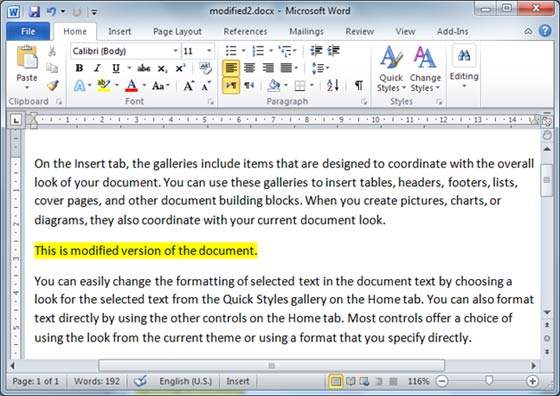Open the Font dialog launcher
Viewport: 560px width, 396px height.
pos(211,102)
